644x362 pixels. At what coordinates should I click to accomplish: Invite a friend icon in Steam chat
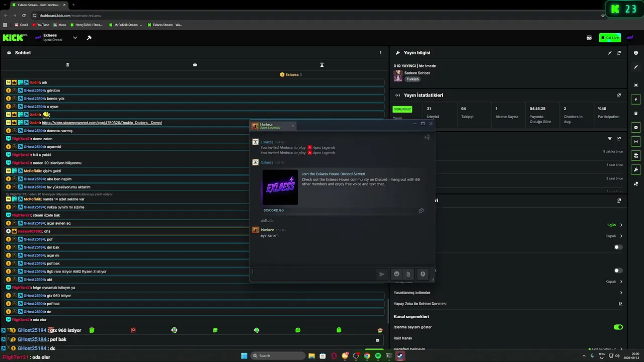click(427, 137)
